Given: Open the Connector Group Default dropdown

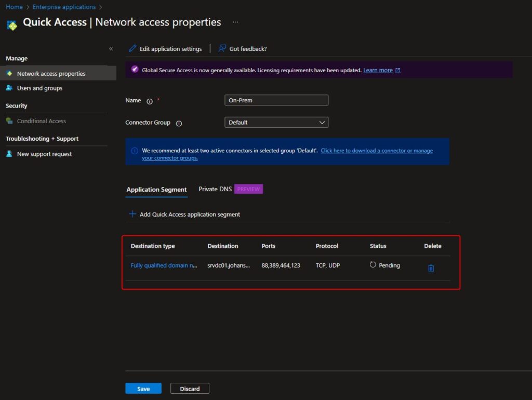Looking at the screenshot, I should pos(276,123).
